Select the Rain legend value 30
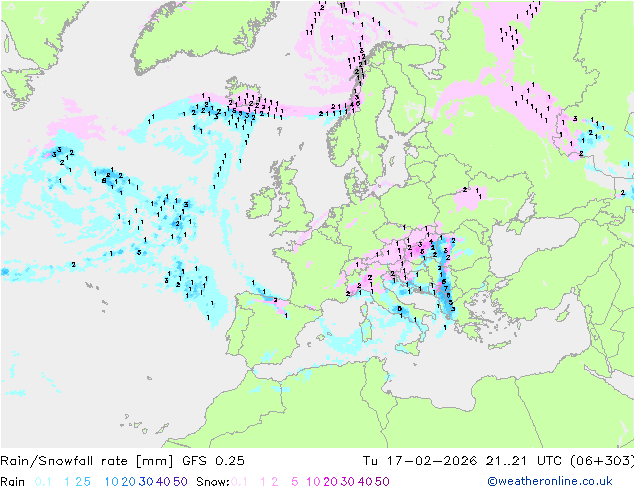This screenshot has width=634, height=490. coord(146,482)
